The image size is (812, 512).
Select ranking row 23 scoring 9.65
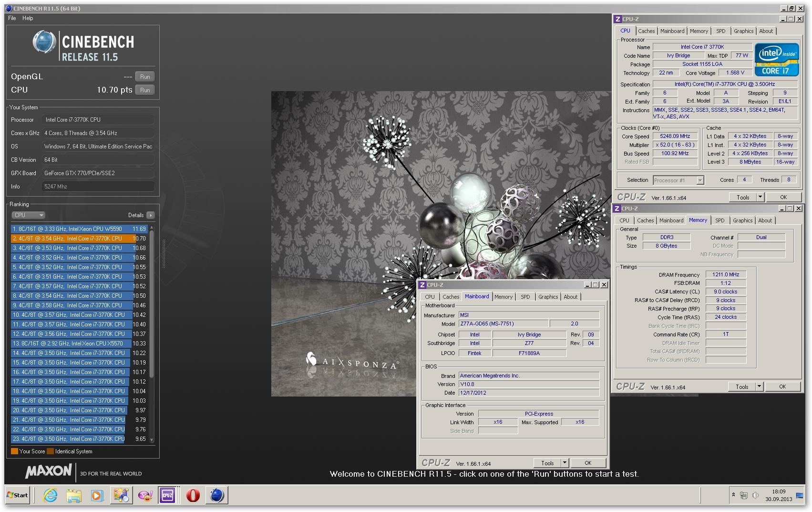pyautogui.click(x=79, y=439)
